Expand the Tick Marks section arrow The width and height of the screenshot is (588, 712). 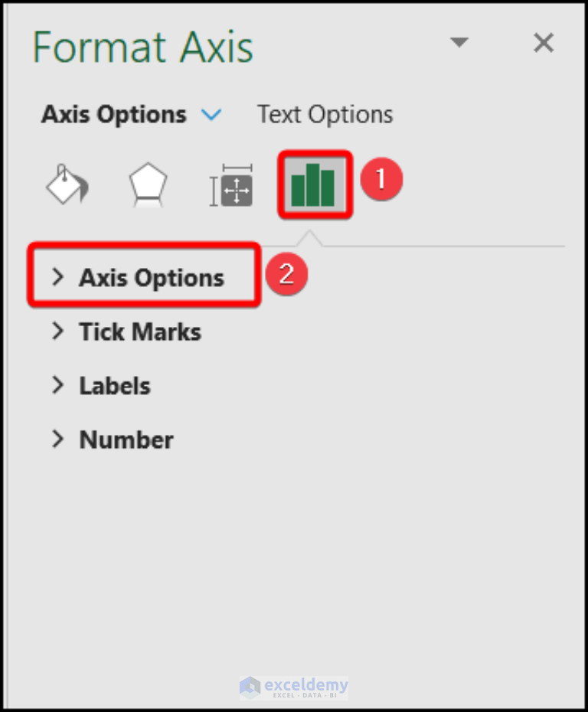tap(57, 331)
